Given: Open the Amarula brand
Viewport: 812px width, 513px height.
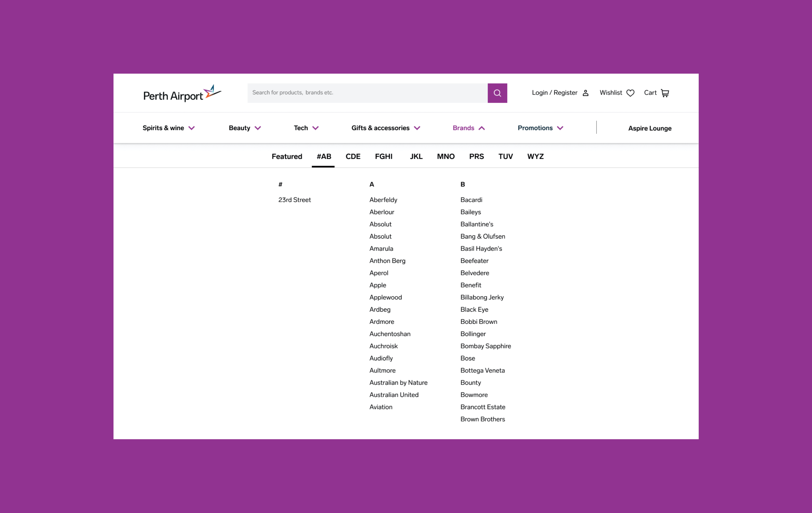Looking at the screenshot, I should tap(381, 249).
